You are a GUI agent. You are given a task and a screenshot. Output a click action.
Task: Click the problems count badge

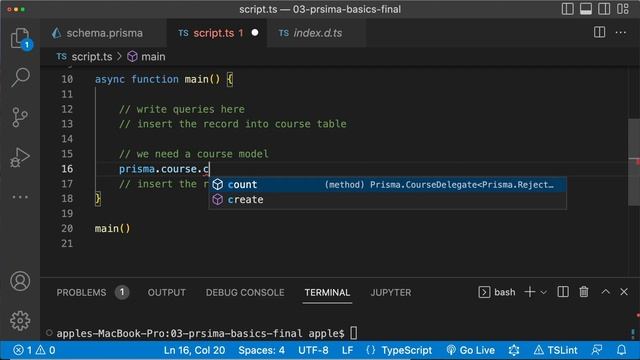pyautogui.click(x=122, y=292)
